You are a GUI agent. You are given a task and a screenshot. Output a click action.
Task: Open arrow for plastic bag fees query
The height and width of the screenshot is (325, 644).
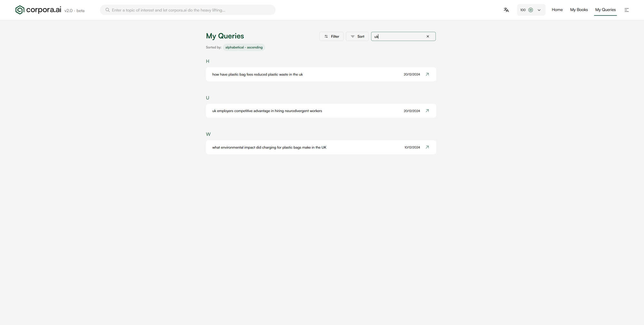pyautogui.click(x=427, y=74)
